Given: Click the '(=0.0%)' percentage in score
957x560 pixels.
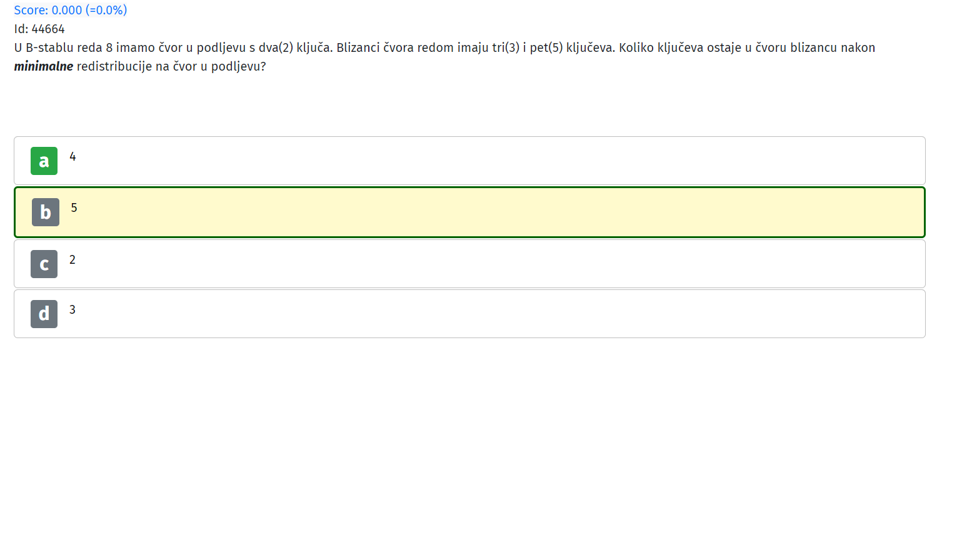Looking at the screenshot, I should pos(106,10).
